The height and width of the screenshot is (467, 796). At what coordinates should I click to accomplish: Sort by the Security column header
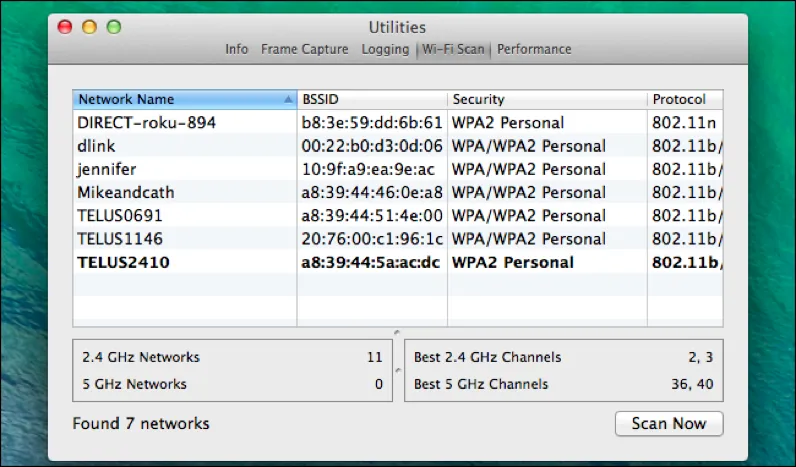pyautogui.click(x=546, y=100)
